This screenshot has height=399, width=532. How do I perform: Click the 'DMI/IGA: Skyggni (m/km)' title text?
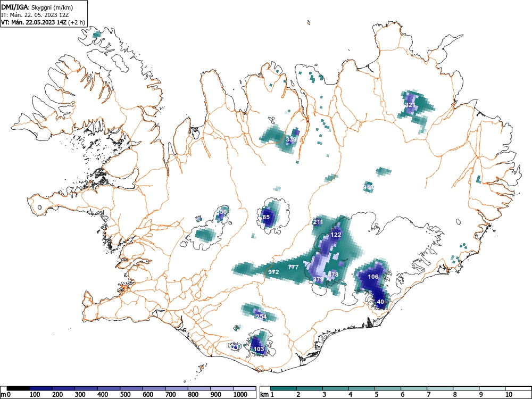point(37,7)
